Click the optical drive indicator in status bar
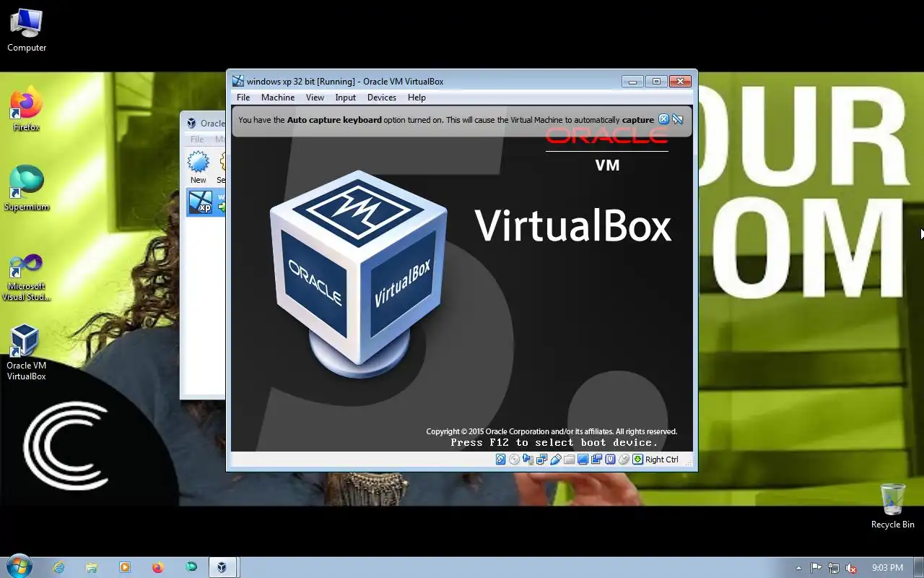924x578 pixels. [514, 460]
